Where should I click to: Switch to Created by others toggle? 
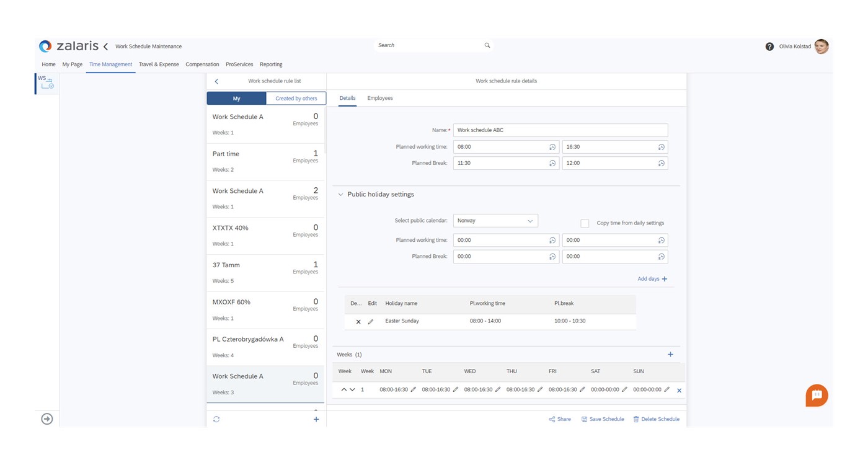(x=296, y=99)
